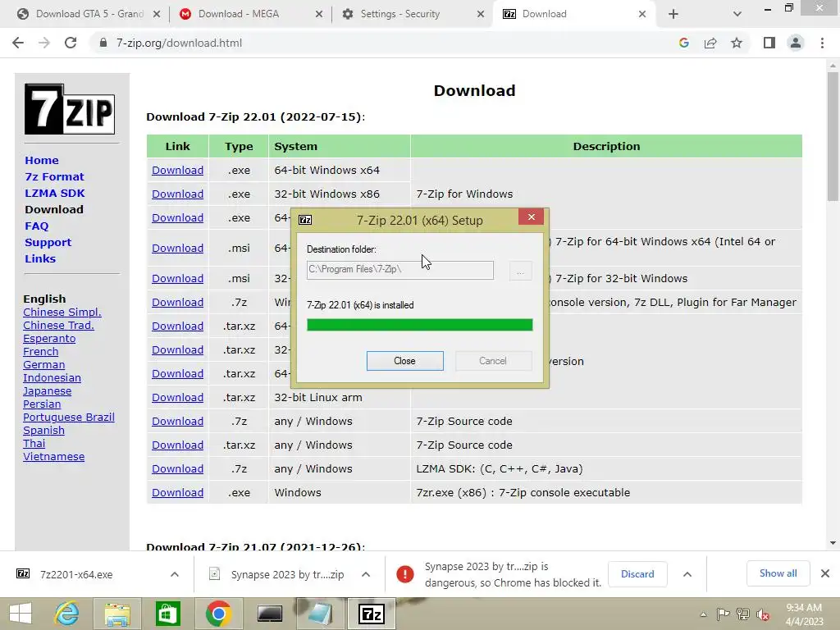Open the tab search chevron

click(x=737, y=15)
